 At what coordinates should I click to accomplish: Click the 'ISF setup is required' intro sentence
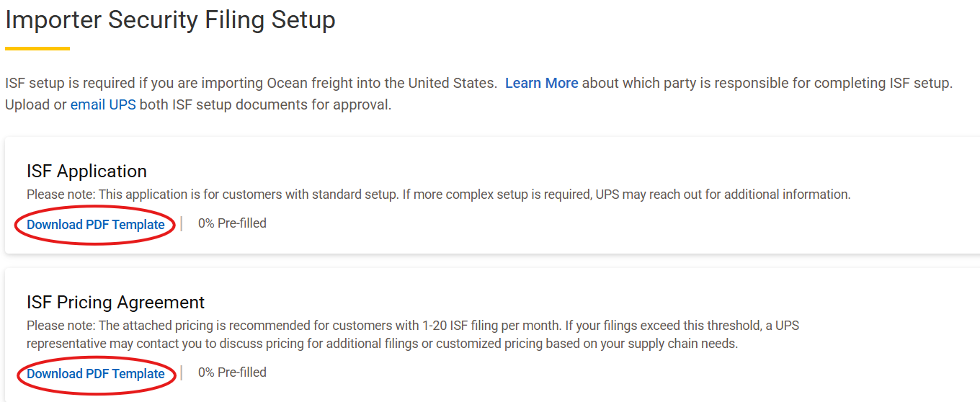251,83
